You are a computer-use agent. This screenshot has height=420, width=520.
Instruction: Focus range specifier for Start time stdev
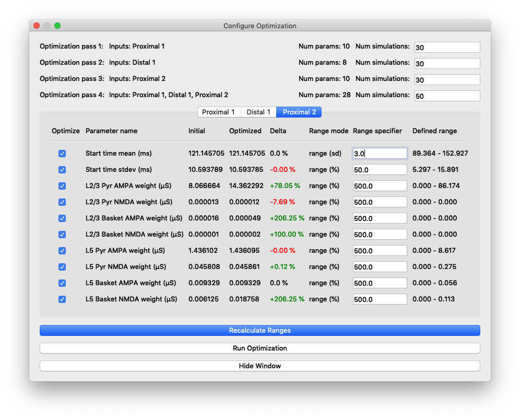(380, 170)
